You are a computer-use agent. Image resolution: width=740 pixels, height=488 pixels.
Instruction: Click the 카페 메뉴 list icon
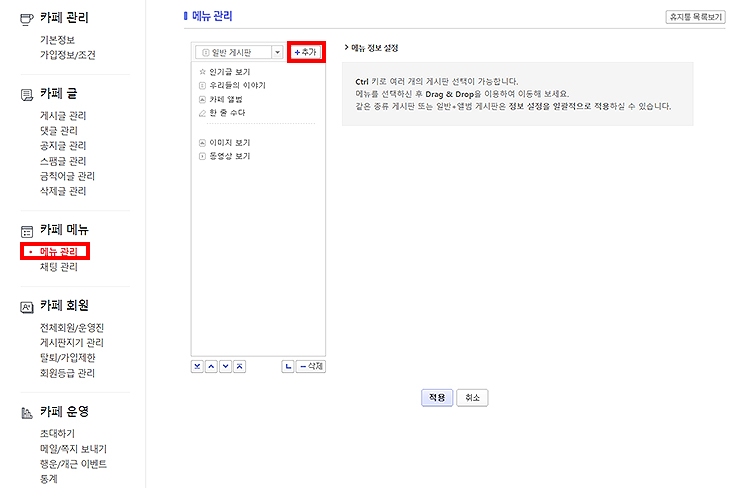point(27,231)
